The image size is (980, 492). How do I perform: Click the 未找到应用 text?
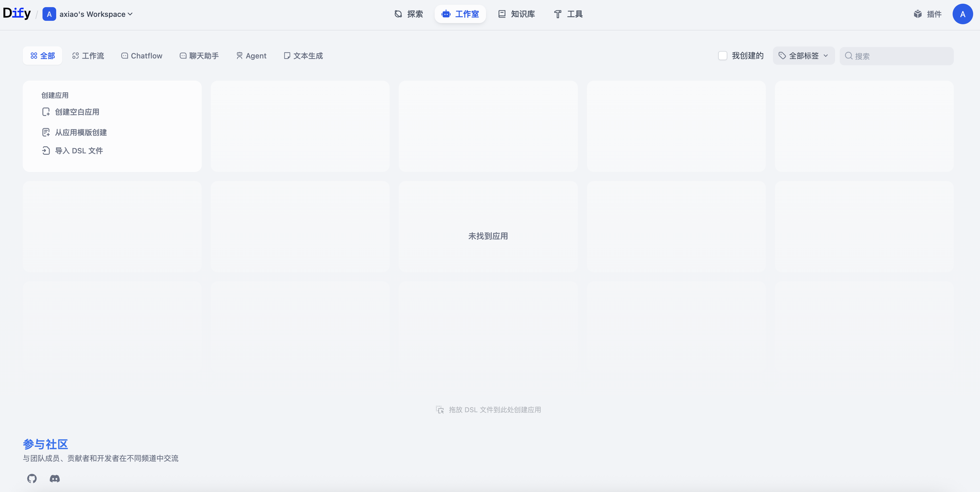click(488, 236)
